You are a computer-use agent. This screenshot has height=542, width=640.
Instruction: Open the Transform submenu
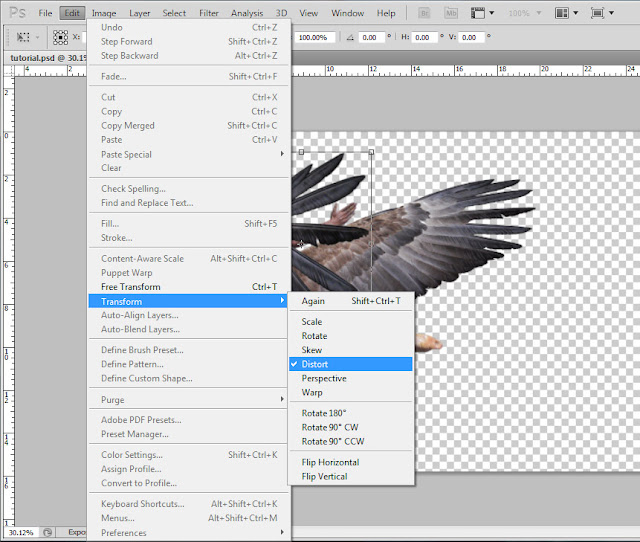188,301
